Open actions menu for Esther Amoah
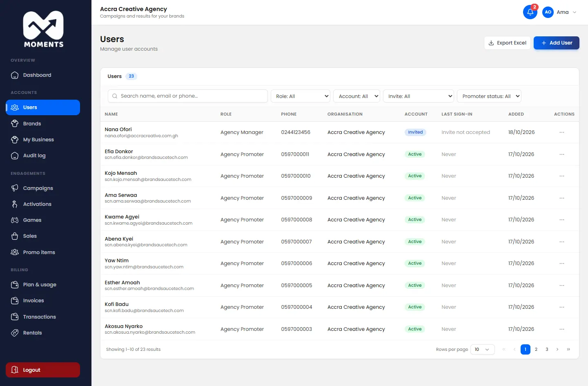 [x=562, y=286]
